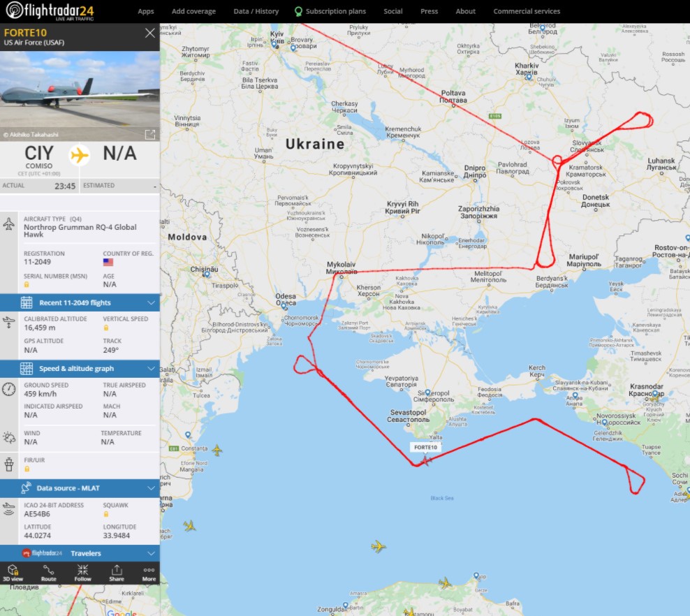
Task: Click the altitude indicator icon
Action: pyautogui.click(x=9, y=323)
